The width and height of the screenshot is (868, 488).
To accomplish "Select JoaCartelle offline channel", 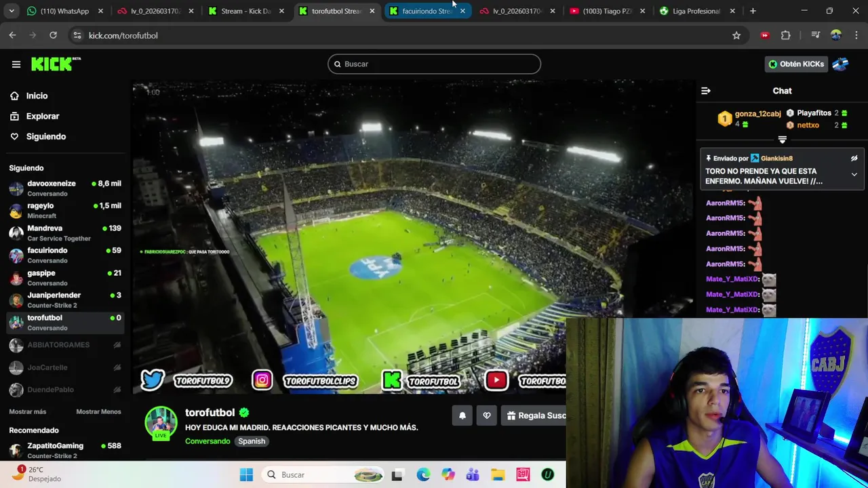I will (x=65, y=367).
